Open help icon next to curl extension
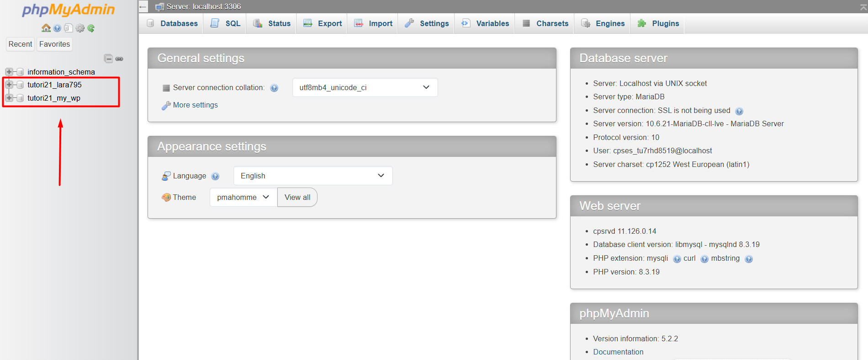This screenshot has height=360, width=868. [x=704, y=259]
